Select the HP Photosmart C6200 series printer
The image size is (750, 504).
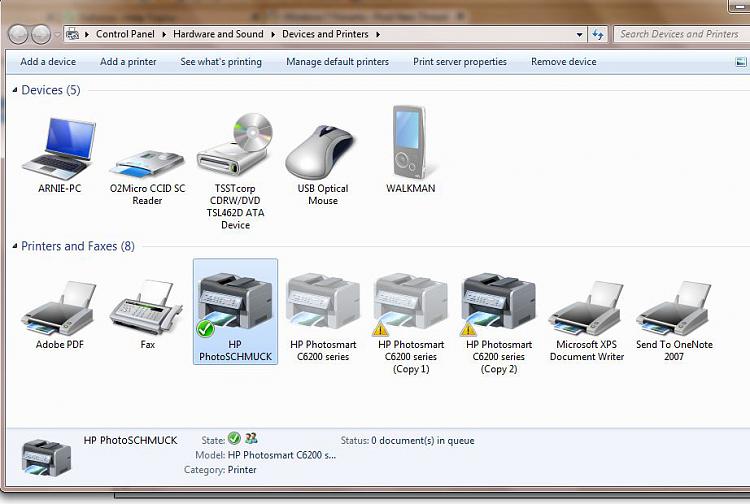click(323, 317)
